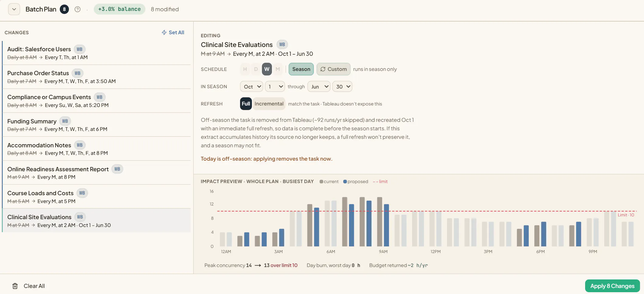
Task: Open the help question-mark icon
Action: (78, 9)
